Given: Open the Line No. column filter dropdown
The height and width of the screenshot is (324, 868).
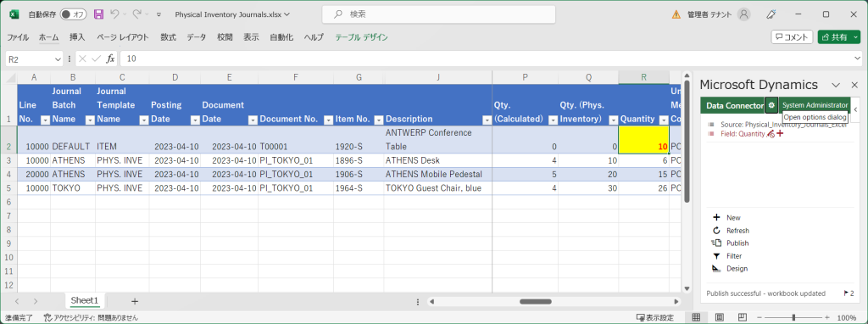Looking at the screenshot, I should [46, 120].
